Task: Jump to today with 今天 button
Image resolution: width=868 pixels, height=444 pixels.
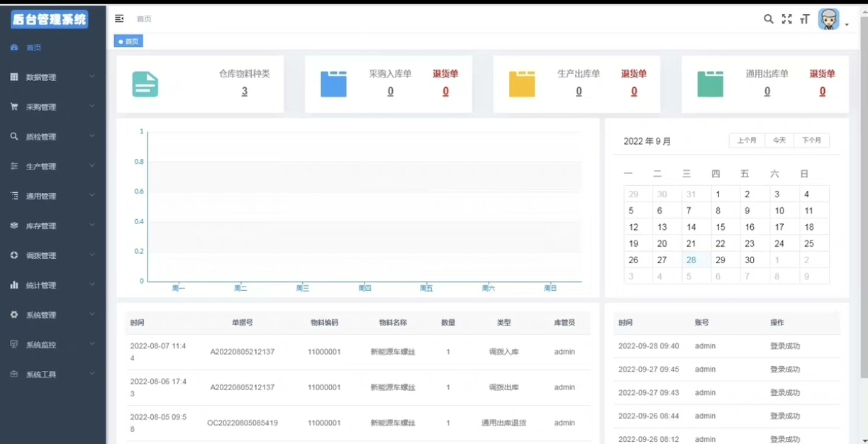Action: [x=779, y=140]
